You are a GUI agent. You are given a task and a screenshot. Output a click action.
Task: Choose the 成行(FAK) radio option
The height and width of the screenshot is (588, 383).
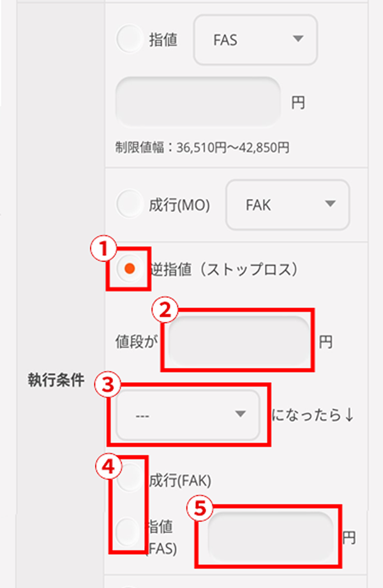pos(130,478)
